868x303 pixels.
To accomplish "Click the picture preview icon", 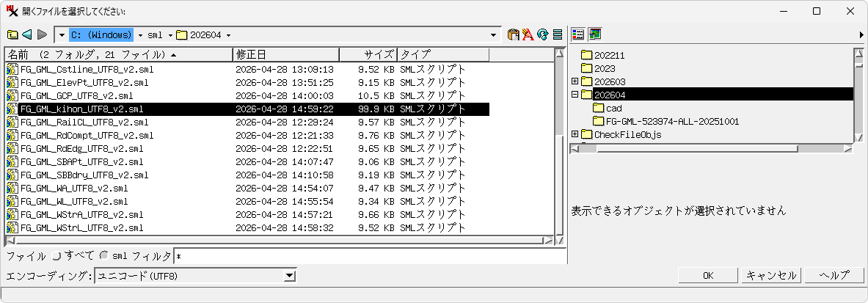I will click(594, 34).
